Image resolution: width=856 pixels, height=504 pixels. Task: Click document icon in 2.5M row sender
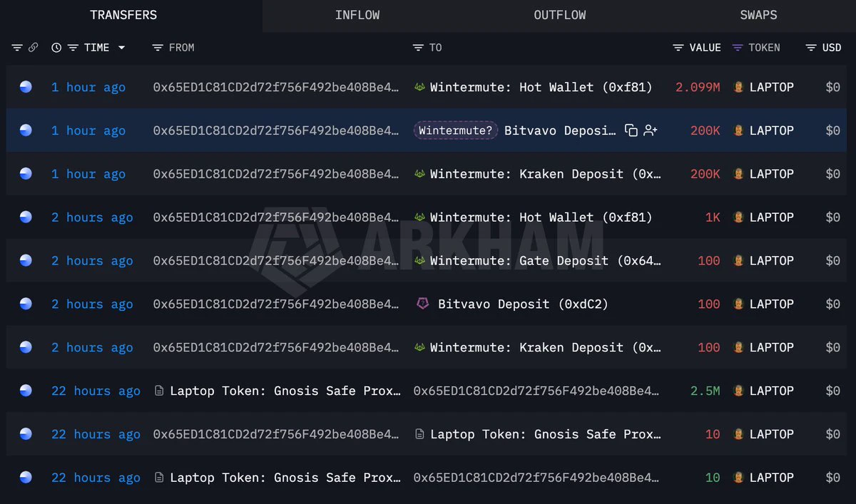pos(159,391)
